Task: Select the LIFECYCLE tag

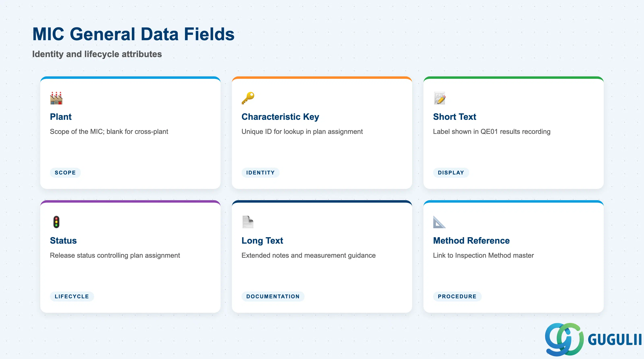Action: [x=72, y=296]
